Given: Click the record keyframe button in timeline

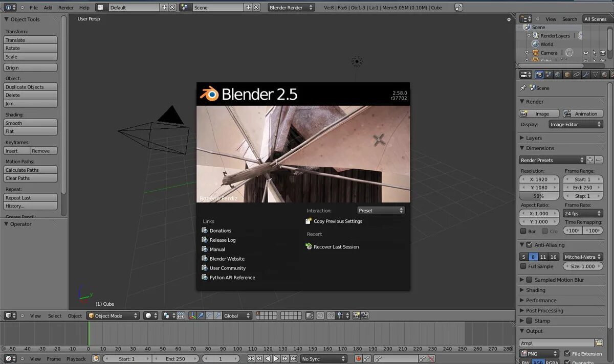Looking at the screenshot, I should (x=358, y=359).
